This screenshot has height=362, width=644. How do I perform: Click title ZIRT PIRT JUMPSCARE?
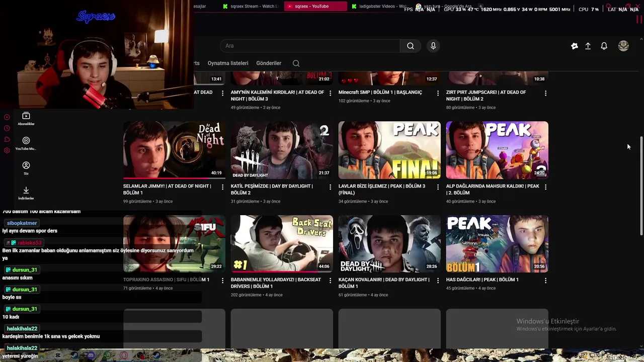[486, 96]
